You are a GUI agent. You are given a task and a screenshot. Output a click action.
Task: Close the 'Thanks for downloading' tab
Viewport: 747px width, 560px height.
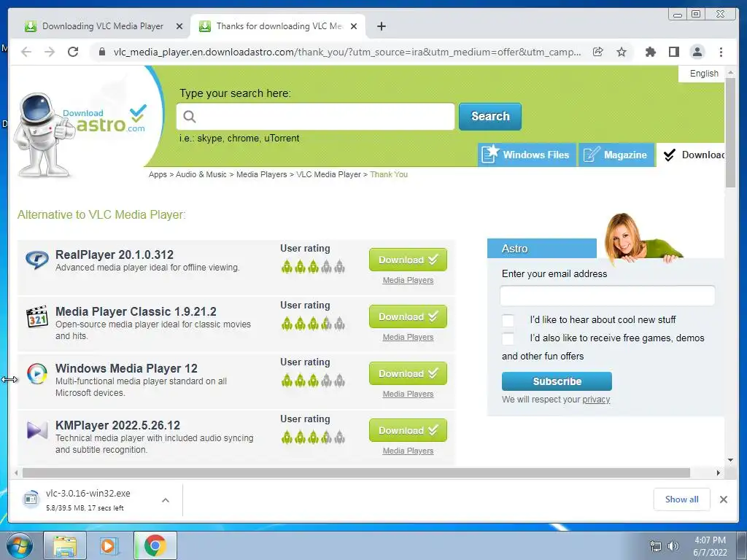pyautogui.click(x=354, y=26)
